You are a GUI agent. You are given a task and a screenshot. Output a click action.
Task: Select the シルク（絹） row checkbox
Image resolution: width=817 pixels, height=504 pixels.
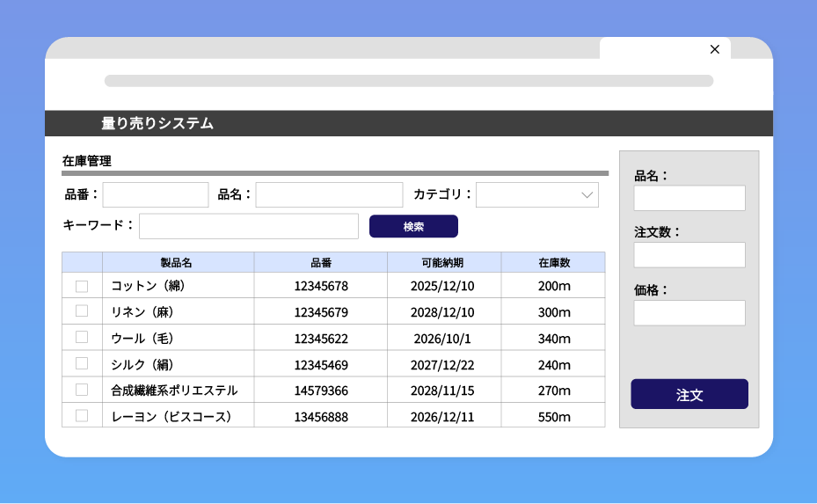pos(82,363)
